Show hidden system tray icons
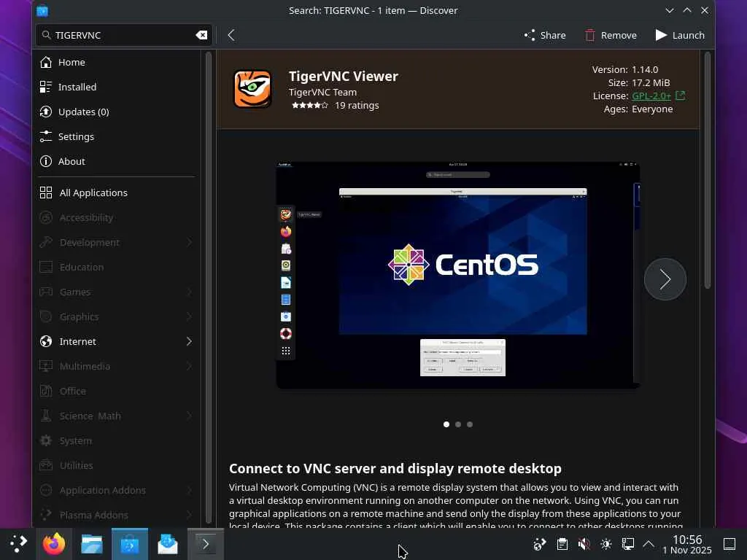The height and width of the screenshot is (560, 747). coord(649,544)
